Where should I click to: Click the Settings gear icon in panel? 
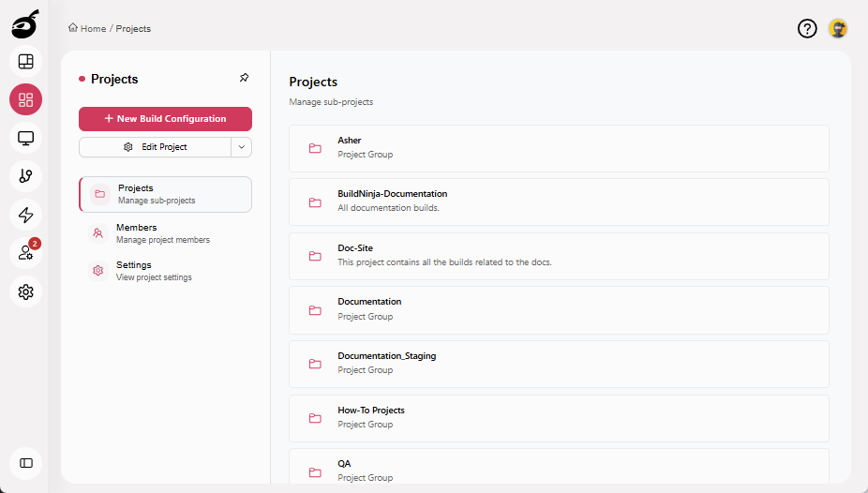click(98, 271)
